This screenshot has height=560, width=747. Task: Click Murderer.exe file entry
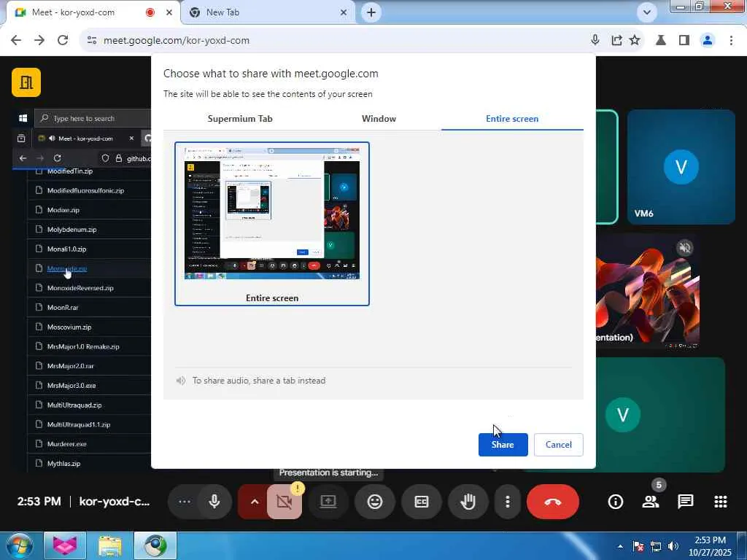pos(66,444)
